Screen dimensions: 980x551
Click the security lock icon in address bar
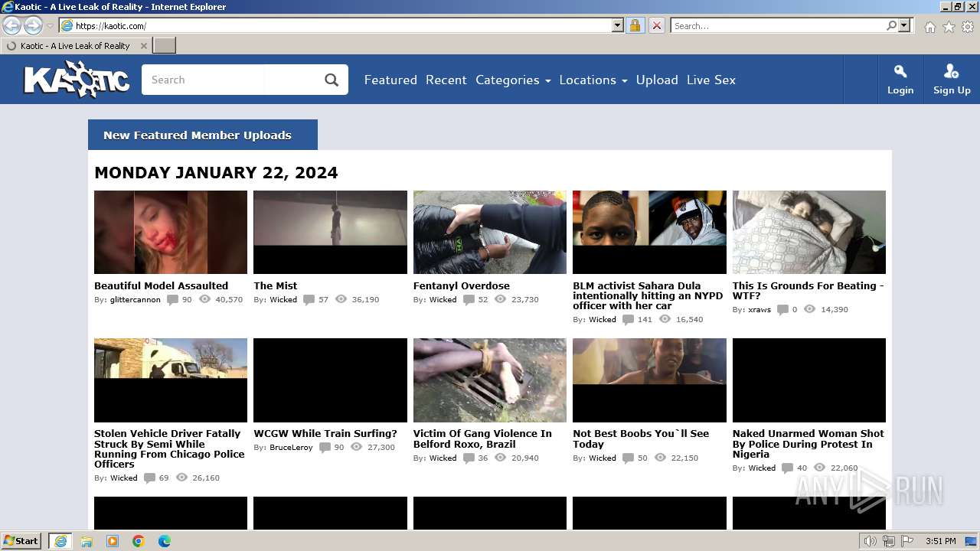pyautogui.click(x=635, y=26)
